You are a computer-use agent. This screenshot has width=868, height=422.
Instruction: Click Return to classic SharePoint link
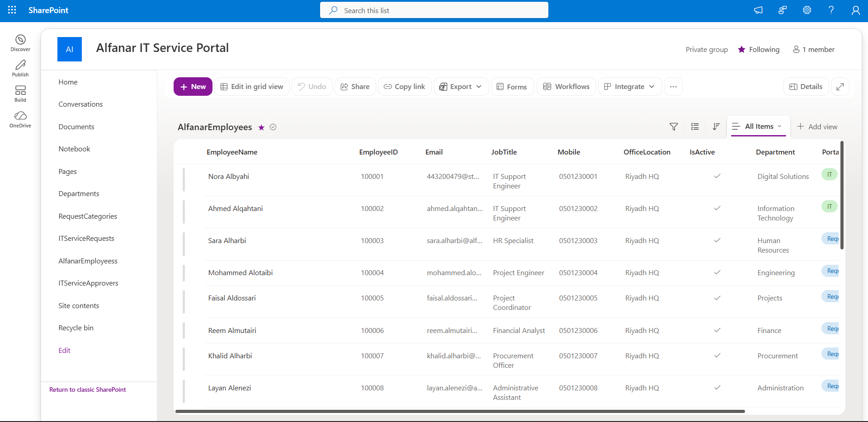87,389
